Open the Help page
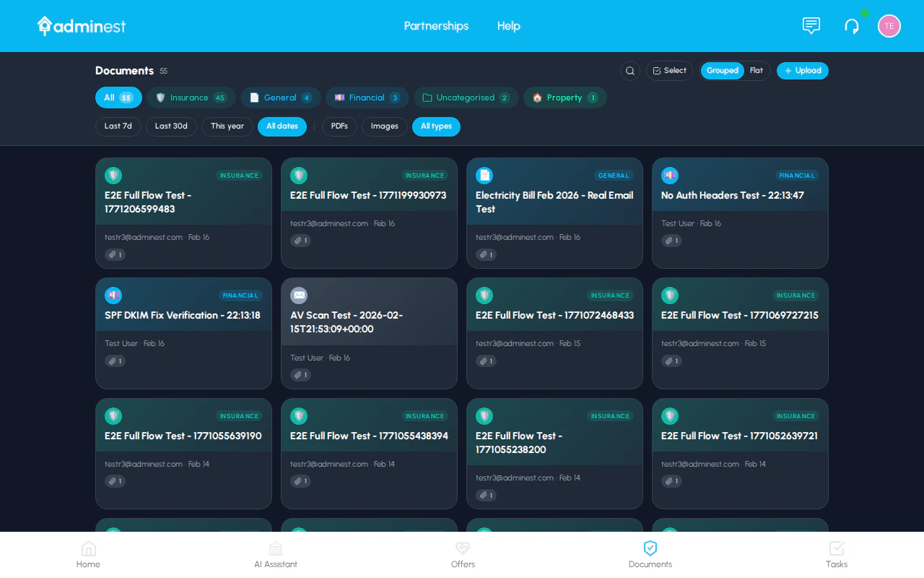This screenshot has width=924, height=578. coord(509,26)
